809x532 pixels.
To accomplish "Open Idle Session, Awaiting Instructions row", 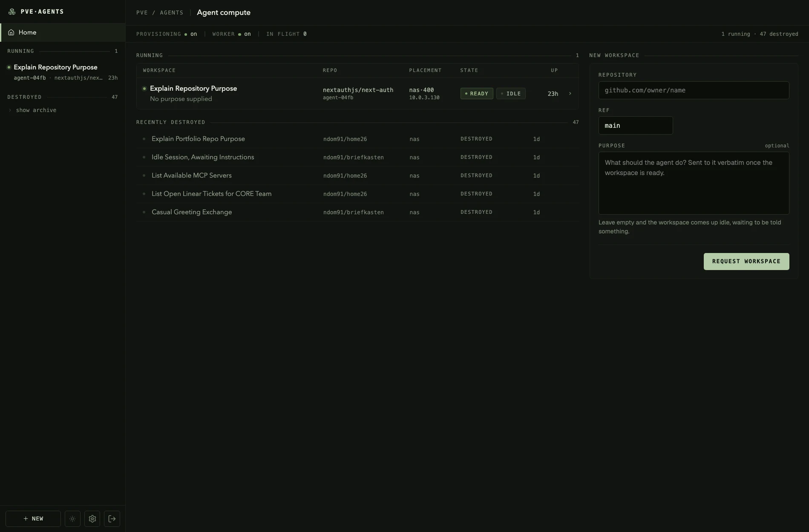I will [357, 157].
